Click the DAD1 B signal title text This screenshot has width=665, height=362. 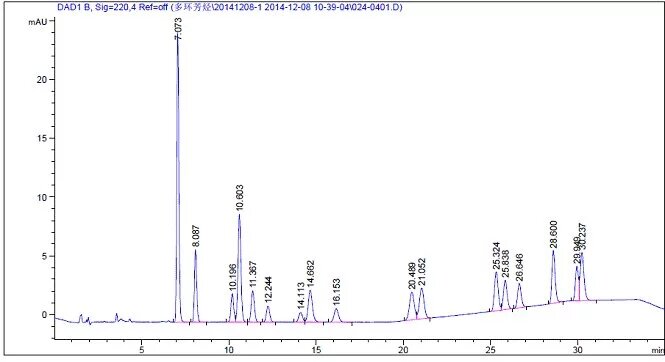pos(230,7)
